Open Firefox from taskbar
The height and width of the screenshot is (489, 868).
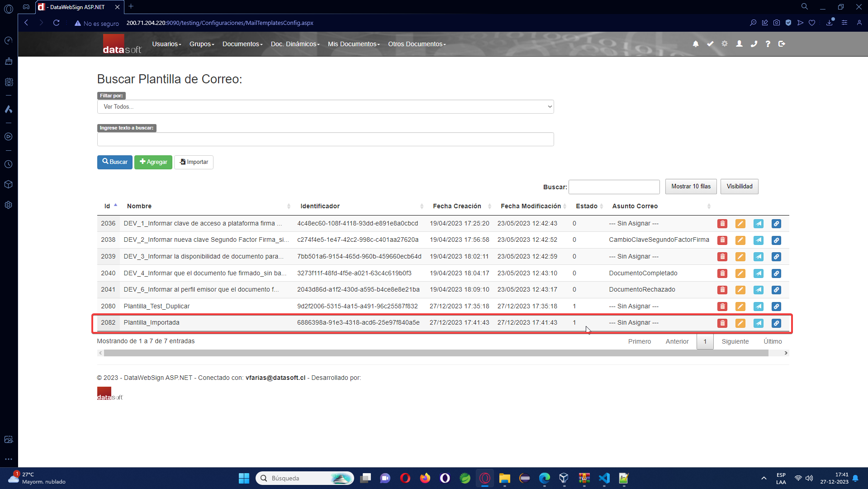point(425,478)
